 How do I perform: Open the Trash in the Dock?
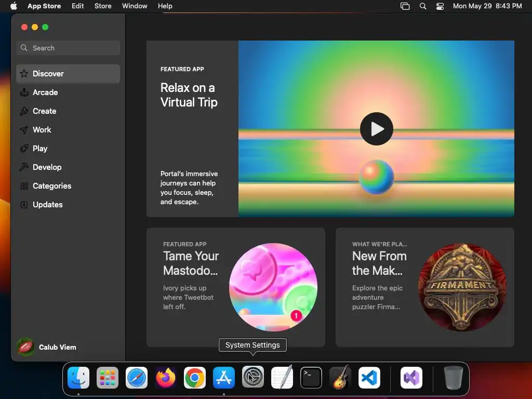pyautogui.click(x=453, y=378)
